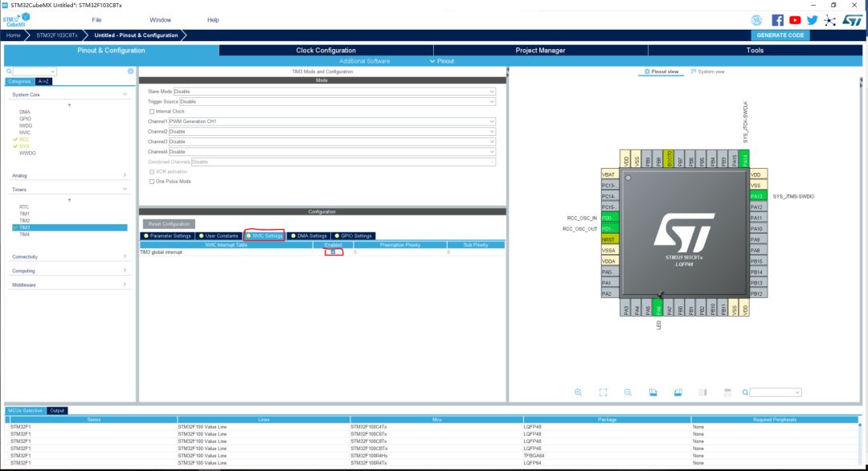Open the Trigger Source dropdown

coord(337,102)
